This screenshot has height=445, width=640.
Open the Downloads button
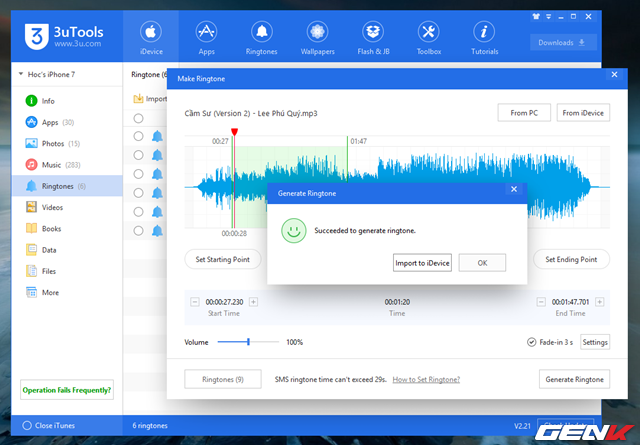(x=563, y=42)
